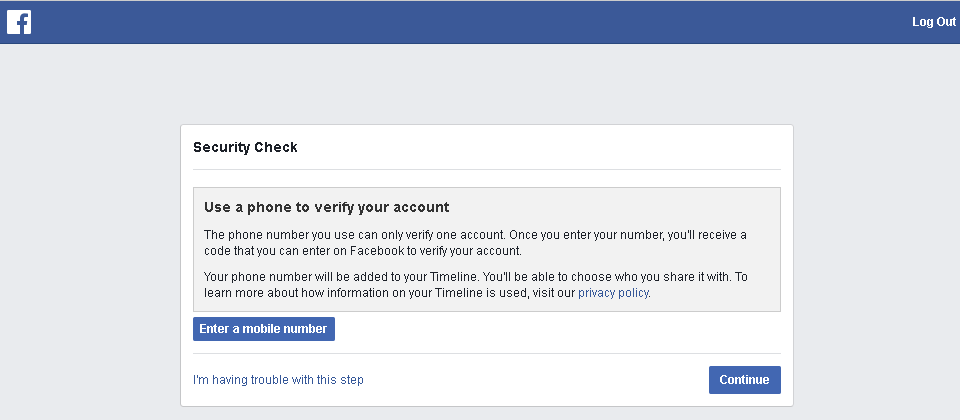Viewport: 960px width, 420px height.
Task: Click the divider line above the Continue button
Action: click(486, 353)
